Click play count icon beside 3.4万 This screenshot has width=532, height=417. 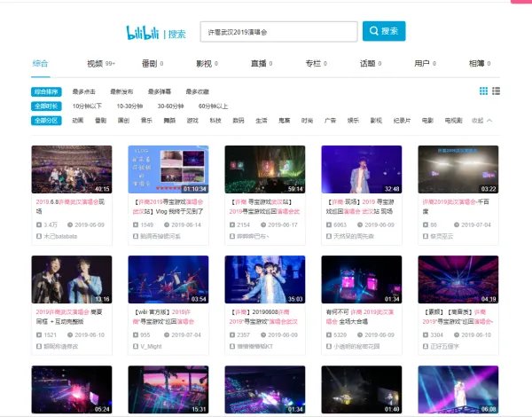point(39,224)
